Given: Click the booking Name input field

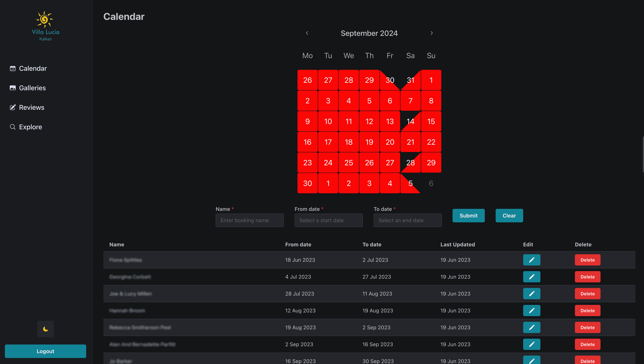Looking at the screenshot, I should (250, 220).
